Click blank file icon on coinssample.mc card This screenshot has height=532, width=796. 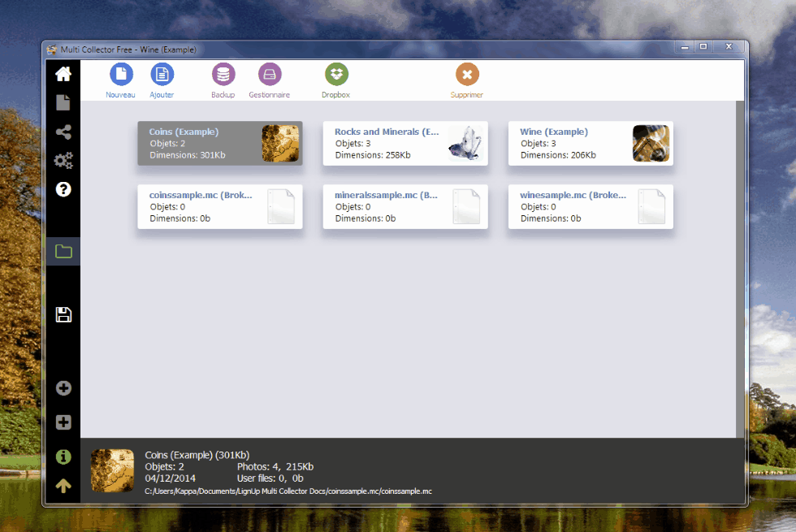(x=281, y=206)
